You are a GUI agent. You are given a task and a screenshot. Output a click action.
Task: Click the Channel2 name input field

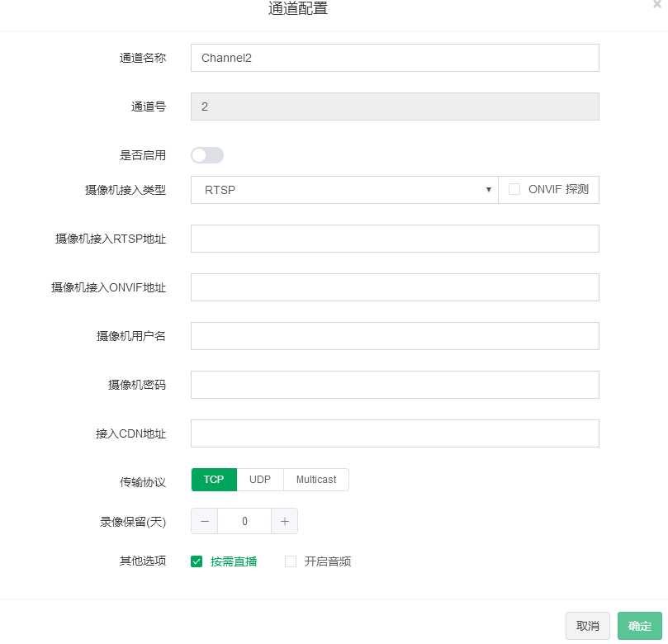[x=395, y=58]
